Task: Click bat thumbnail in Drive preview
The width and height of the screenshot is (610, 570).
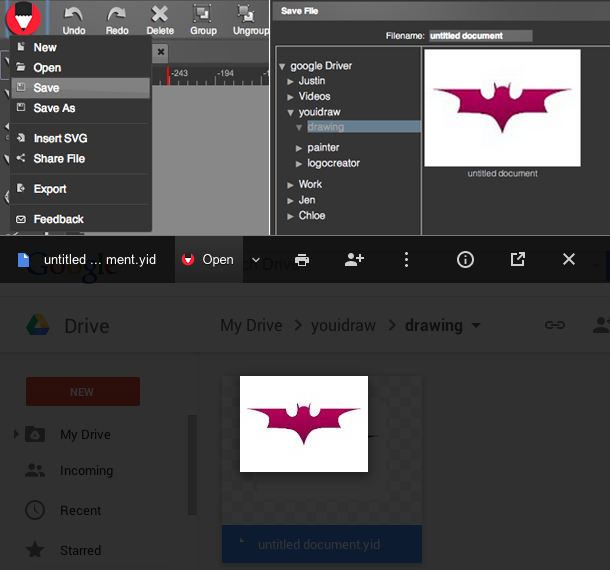Action: point(303,424)
